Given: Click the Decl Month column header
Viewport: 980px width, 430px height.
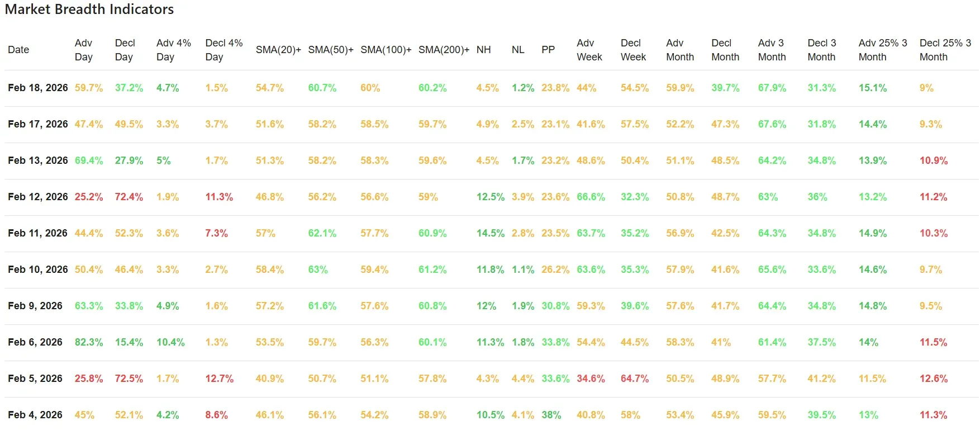Looking at the screenshot, I should [x=725, y=50].
